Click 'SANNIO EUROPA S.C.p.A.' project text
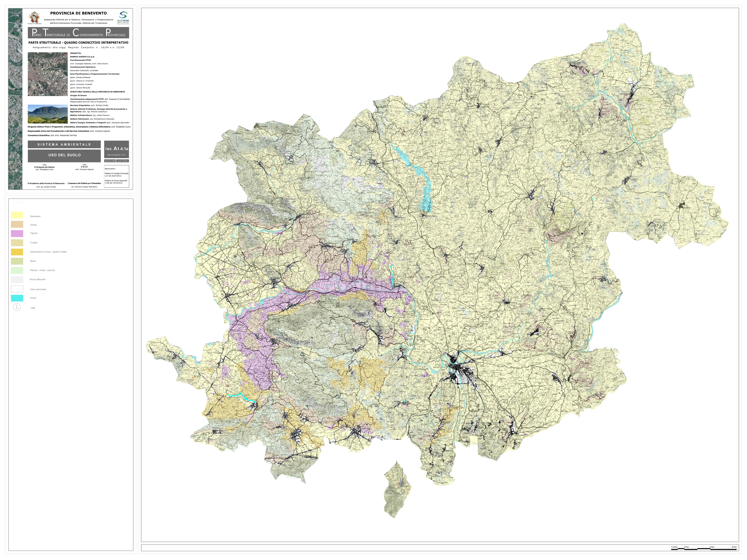This screenshot has width=747, height=560. coord(82,57)
